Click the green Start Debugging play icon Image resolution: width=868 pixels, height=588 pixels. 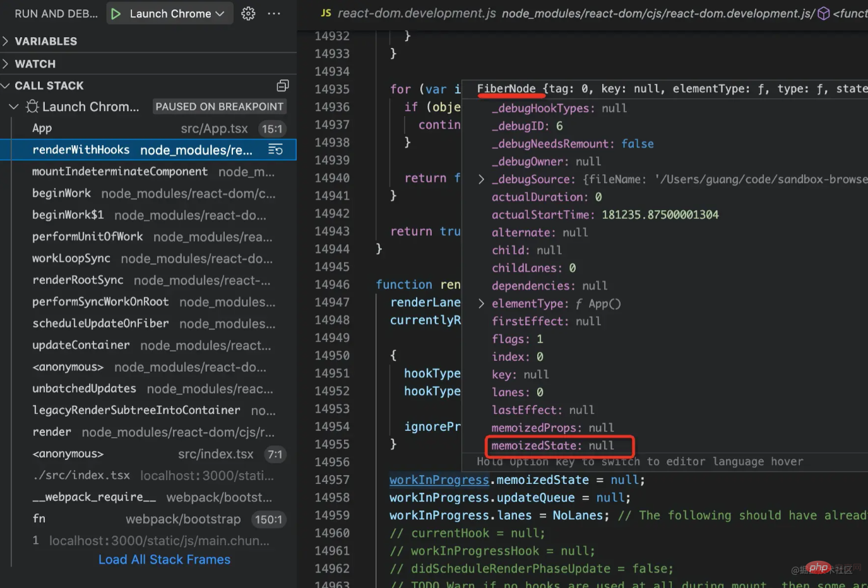[116, 14]
